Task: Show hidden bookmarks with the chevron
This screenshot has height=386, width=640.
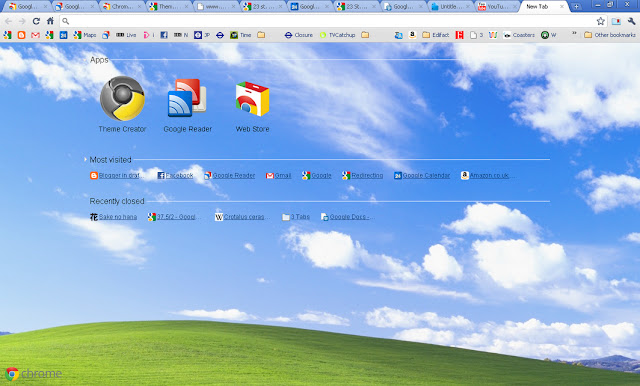Action: click(x=574, y=34)
